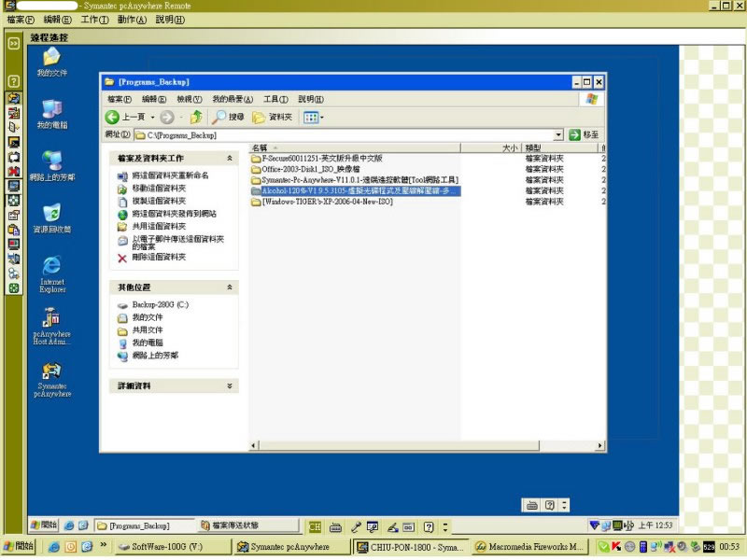Click the 搜尋 search toolbar button

click(228, 118)
